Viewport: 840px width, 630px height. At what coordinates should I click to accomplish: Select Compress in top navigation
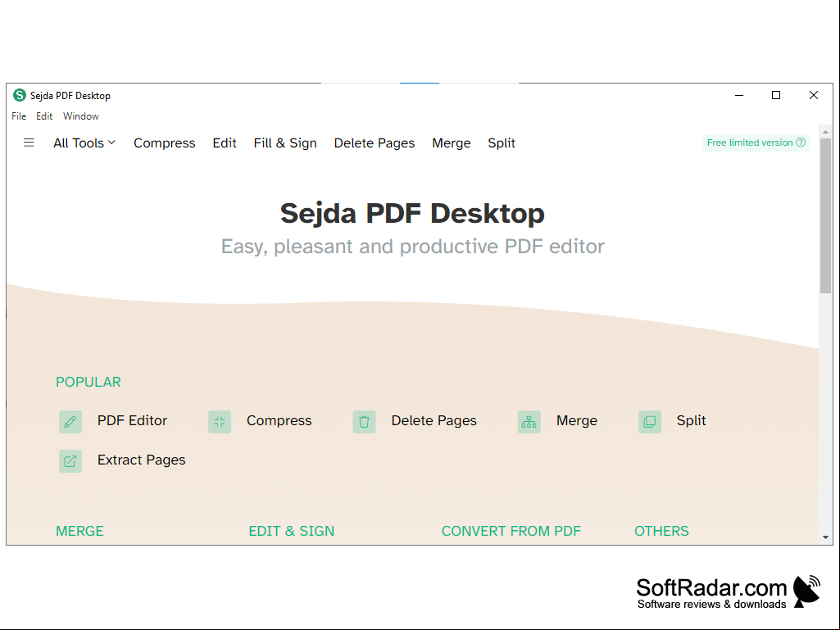coord(165,143)
